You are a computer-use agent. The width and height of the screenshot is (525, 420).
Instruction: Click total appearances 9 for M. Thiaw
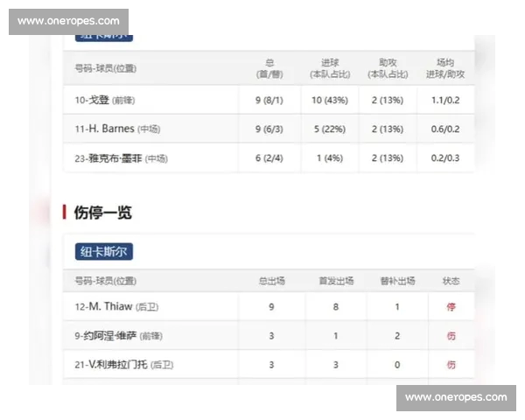(271, 307)
